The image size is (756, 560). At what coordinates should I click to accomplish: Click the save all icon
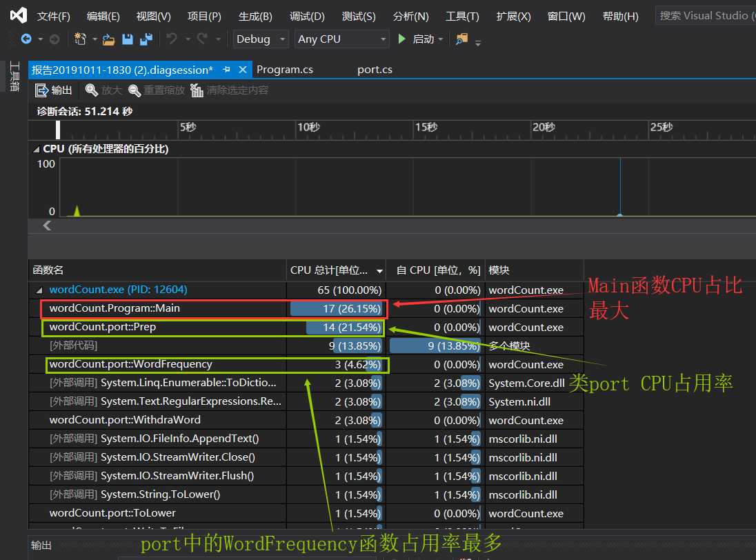[x=146, y=39]
